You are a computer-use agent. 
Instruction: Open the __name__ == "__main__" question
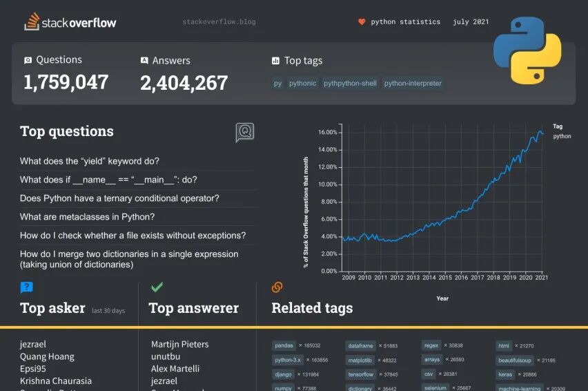tap(108, 180)
